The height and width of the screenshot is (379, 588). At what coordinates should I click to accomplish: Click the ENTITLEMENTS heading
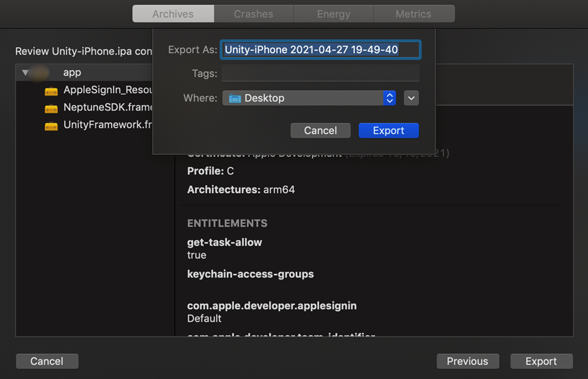click(x=227, y=223)
